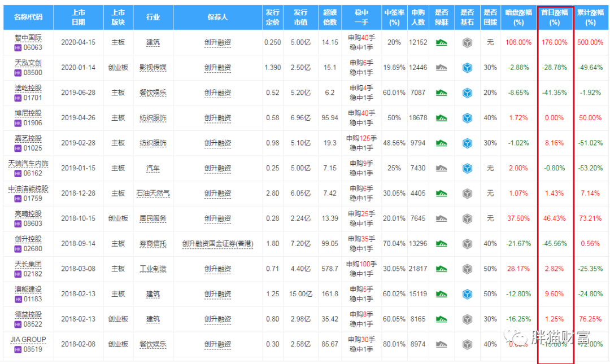The image size is (610, 364).
Task: Click the 保荐人 column header
Action: coord(217,17)
